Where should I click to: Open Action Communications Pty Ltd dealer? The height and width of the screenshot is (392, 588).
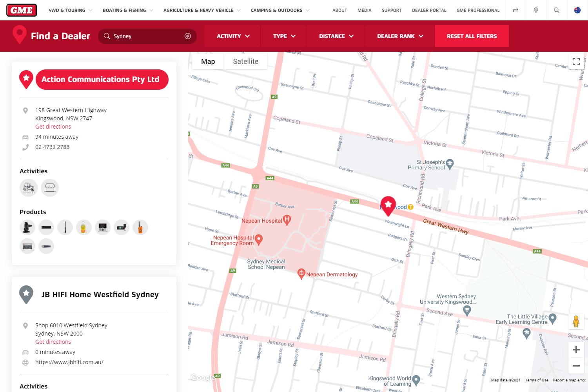[x=102, y=80]
